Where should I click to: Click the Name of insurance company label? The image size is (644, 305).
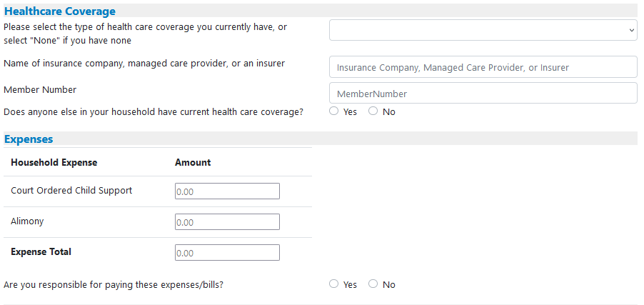coord(144,64)
